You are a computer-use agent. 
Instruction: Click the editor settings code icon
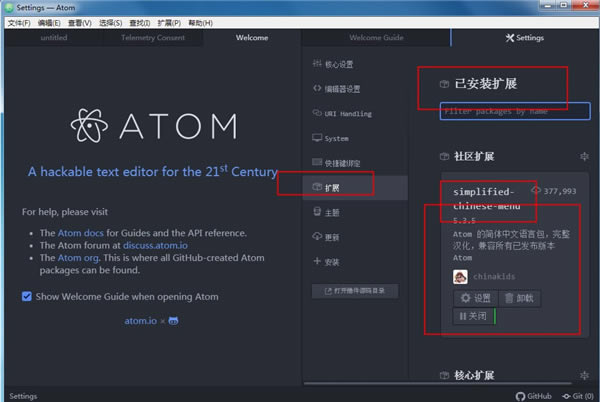pyautogui.click(x=317, y=88)
